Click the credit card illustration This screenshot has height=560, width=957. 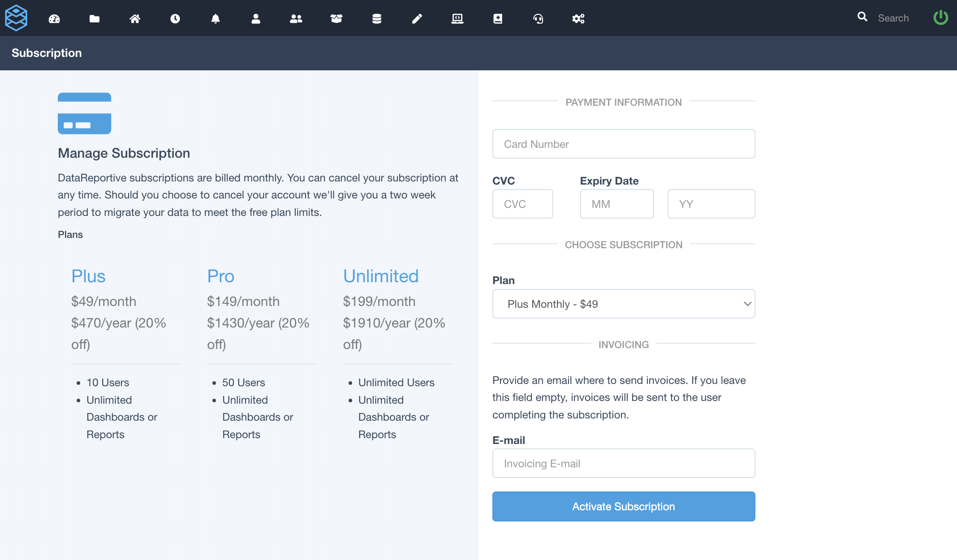84,113
